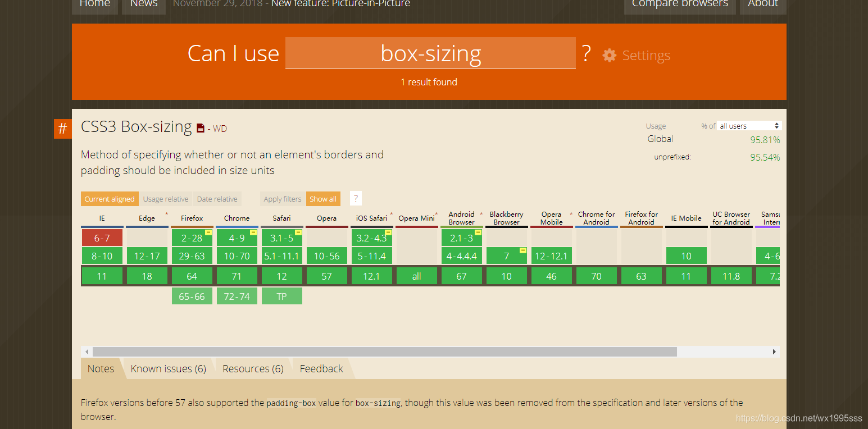Switch to the Notes tab
868x429 pixels.
click(x=101, y=368)
